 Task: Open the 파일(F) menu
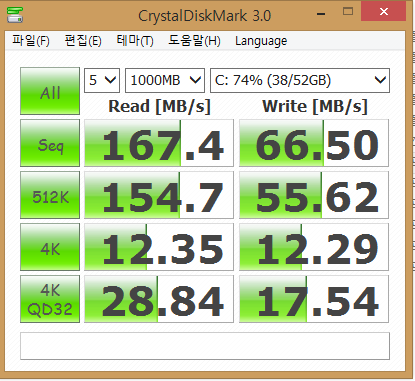click(31, 41)
